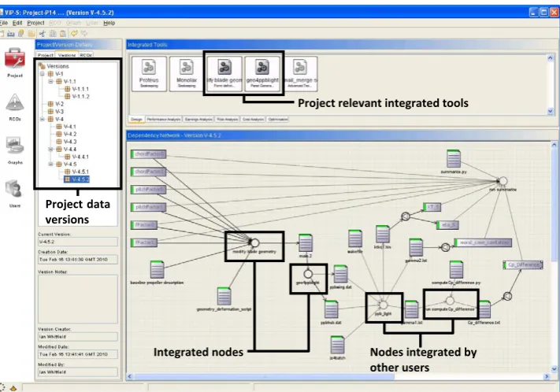Click Integrated Tools scroll-down arrow

tap(550, 112)
